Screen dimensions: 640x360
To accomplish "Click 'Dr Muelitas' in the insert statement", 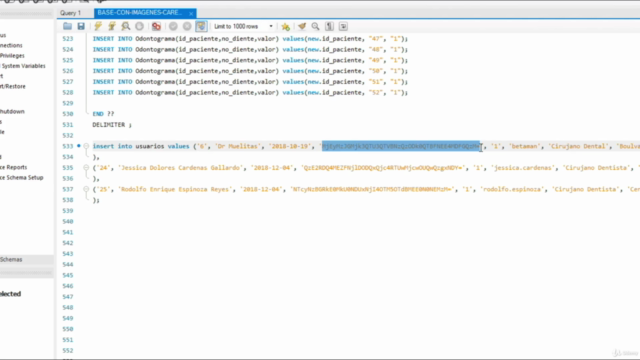I will (x=238, y=146).
